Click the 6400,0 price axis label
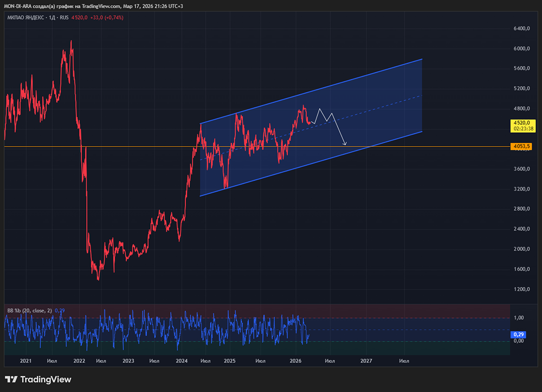Image resolution: width=542 pixels, height=392 pixels. 521,28
